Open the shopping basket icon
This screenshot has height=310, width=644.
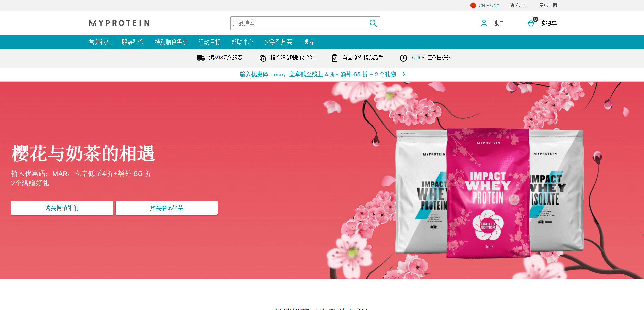(531, 23)
